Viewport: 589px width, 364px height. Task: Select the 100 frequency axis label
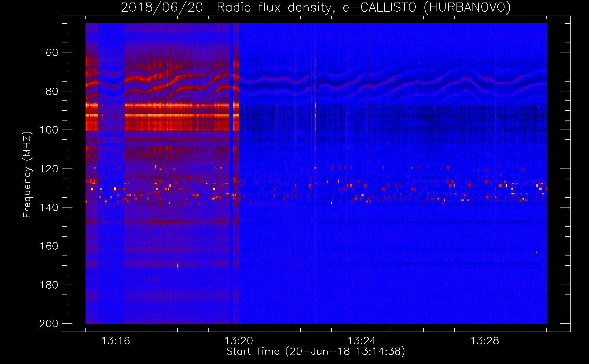(49, 130)
